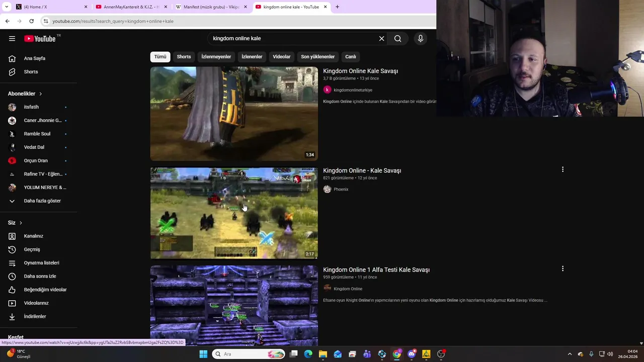The height and width of the screenshot is (362, 644).
Task: Expand the Siz section
Action: point(15,223)
